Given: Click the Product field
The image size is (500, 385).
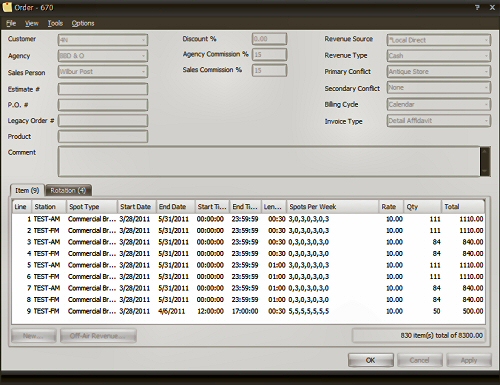Looking at the screenshot, I should (103, 136).
